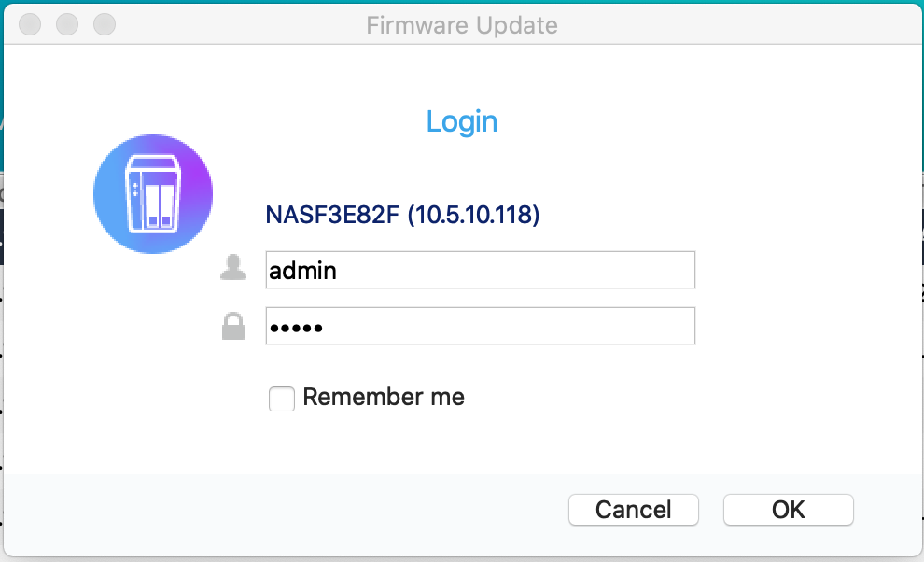Screen dimensions: 924x562
Task: Click the Firmware Update title bar
Action: [462, 25]
